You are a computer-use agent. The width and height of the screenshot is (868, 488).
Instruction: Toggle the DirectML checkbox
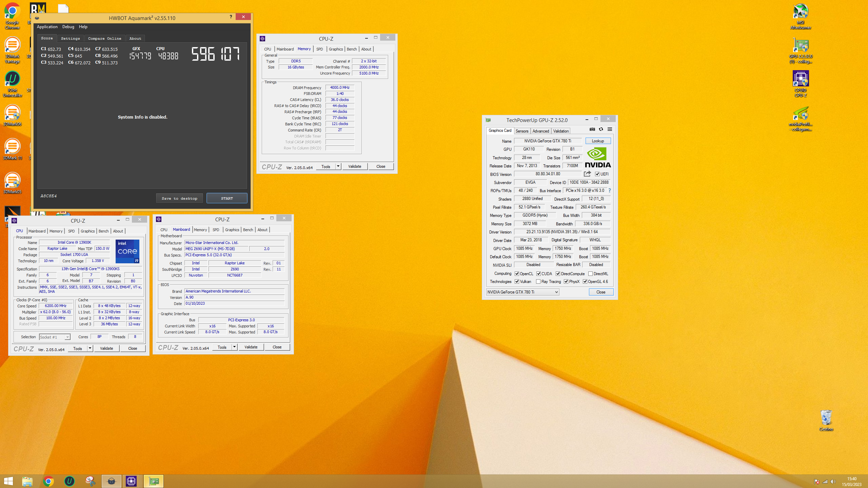(590, 274)
